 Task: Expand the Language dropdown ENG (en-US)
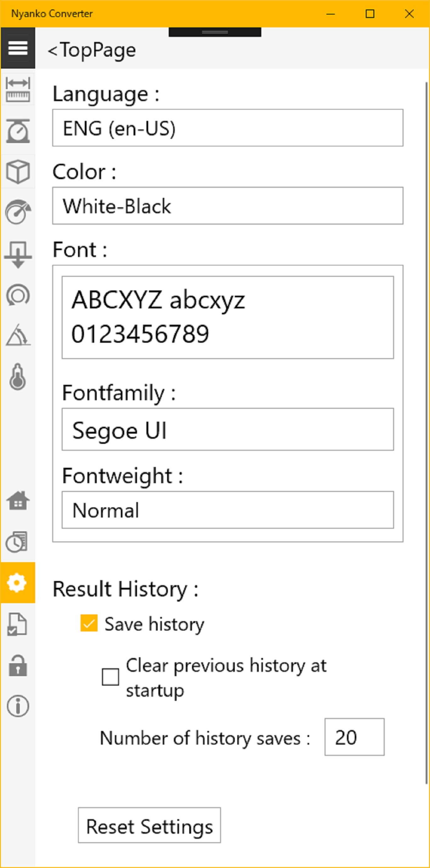(x=228, y=128)
